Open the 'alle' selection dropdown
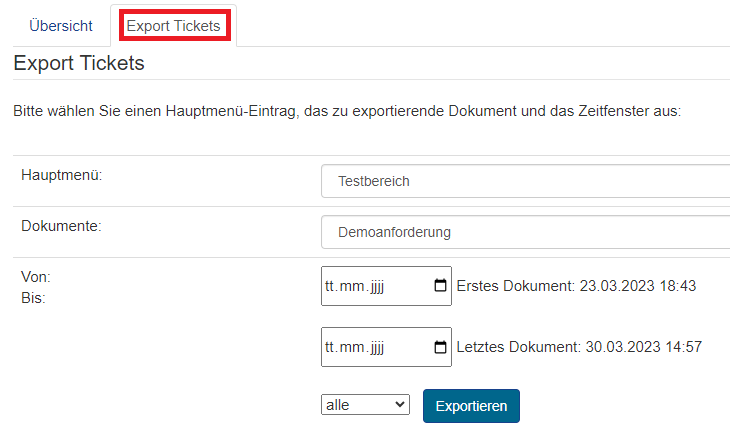This screenshot has width=730, height=439. pyautogui.click(x=365, y=405)
